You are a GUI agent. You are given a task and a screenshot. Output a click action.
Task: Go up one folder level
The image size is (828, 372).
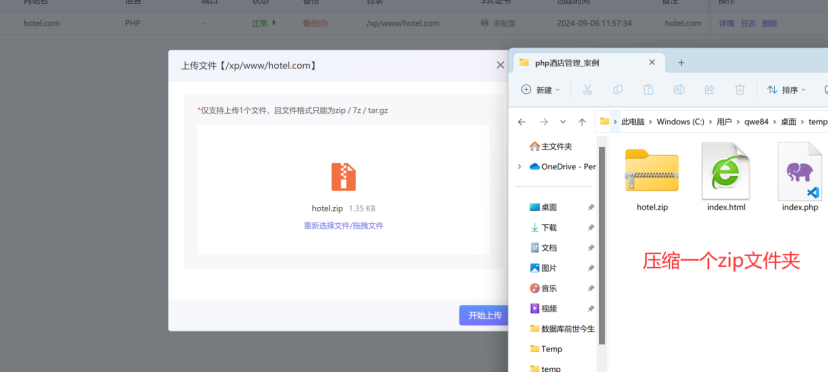(582, 122)
